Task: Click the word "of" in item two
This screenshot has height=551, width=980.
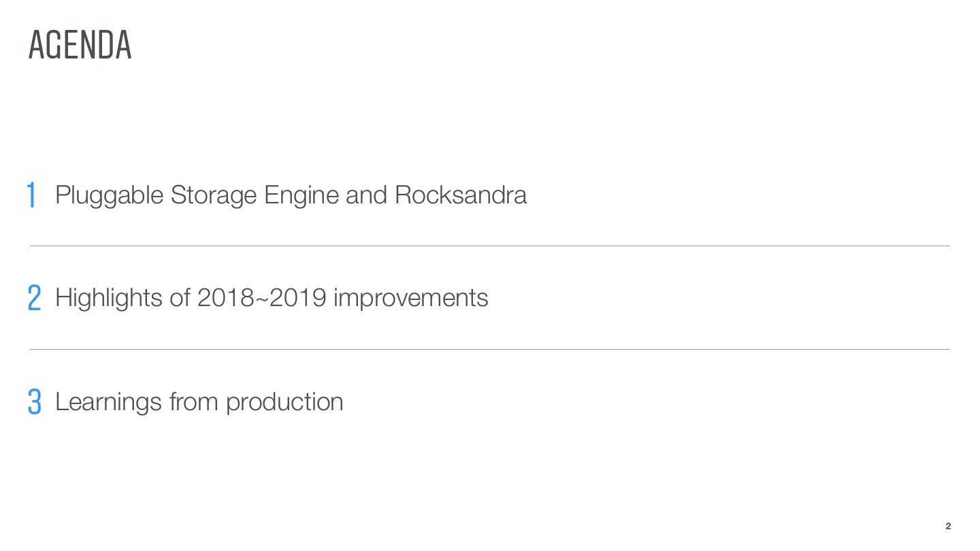Action: (180, 298)
